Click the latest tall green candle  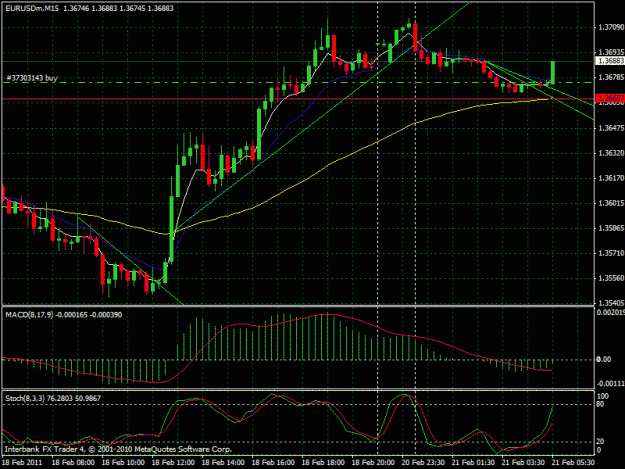coord(553,73)
